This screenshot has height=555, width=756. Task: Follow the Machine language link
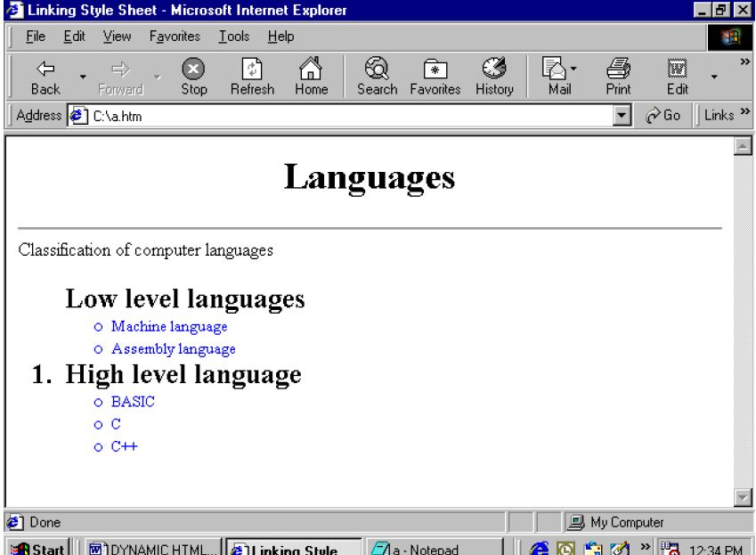click(x=169, y=326)
